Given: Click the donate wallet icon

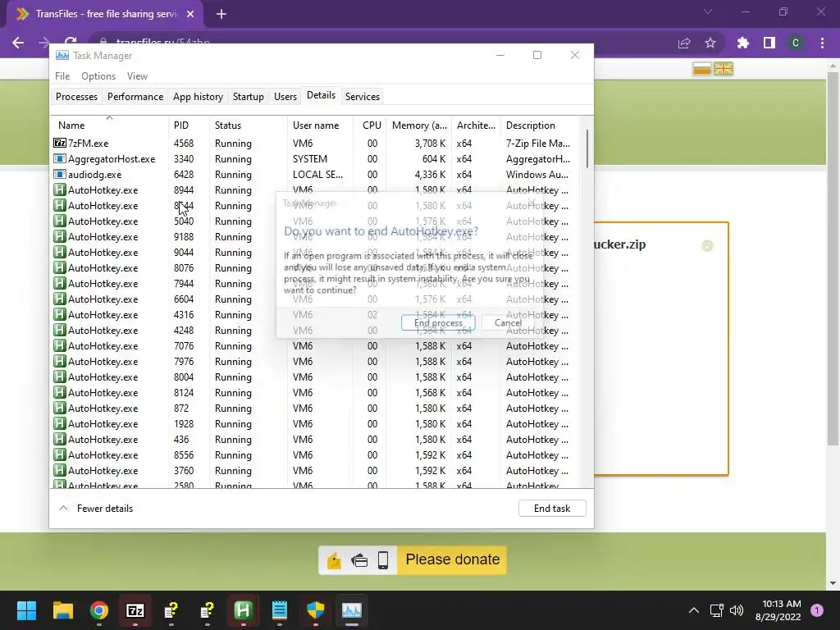Looking at the screenshot, I should (x=359, y=560).
